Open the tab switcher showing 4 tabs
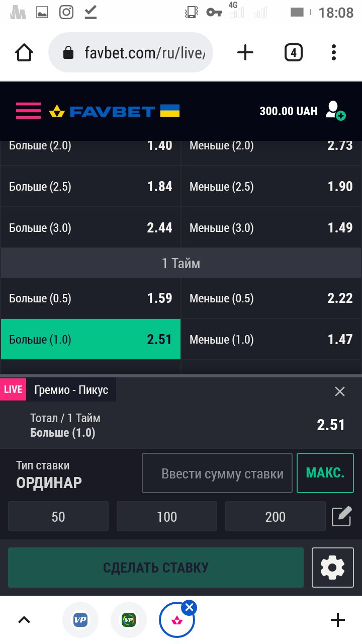The height and width of the screenshot is (644, 362). pos(294,52)
